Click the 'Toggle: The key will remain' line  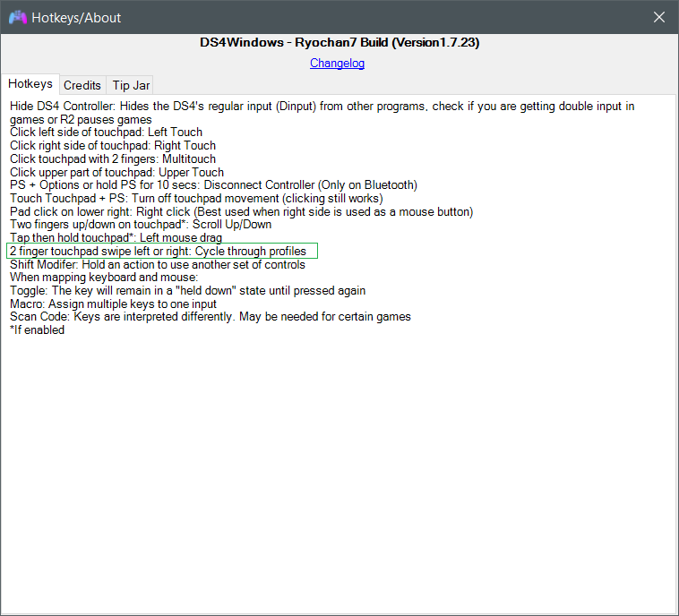click(187, 290)
